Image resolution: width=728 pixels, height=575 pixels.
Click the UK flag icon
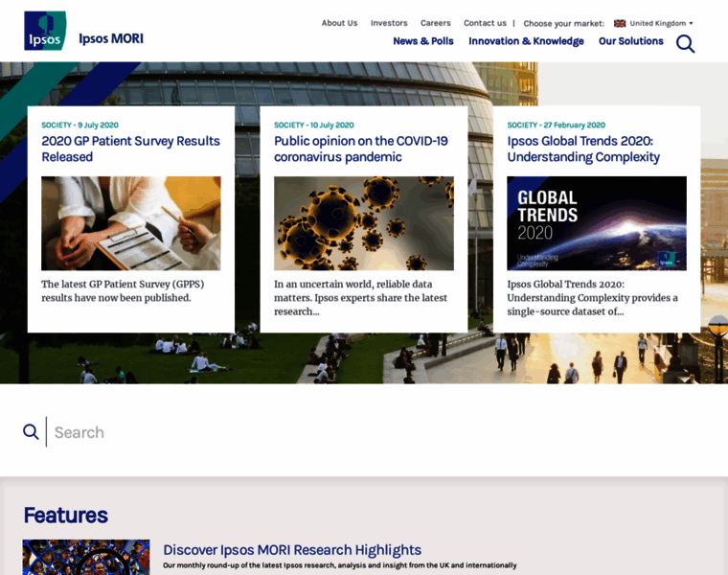[620, 23]
